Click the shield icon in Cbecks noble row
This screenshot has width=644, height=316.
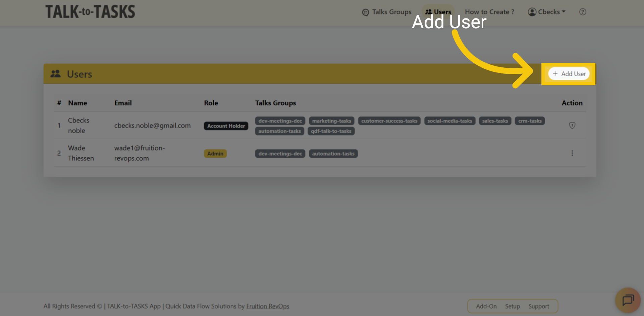pyautogui.click(x=572, y=125)
